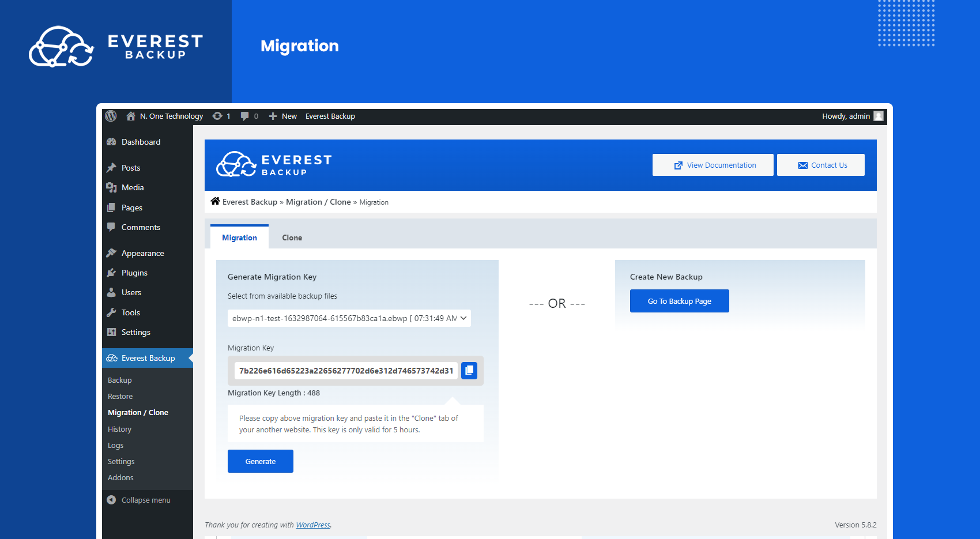Click Everest Backup in the admin bar
This screenshot has height=539, width=980.
click(330, 116)
